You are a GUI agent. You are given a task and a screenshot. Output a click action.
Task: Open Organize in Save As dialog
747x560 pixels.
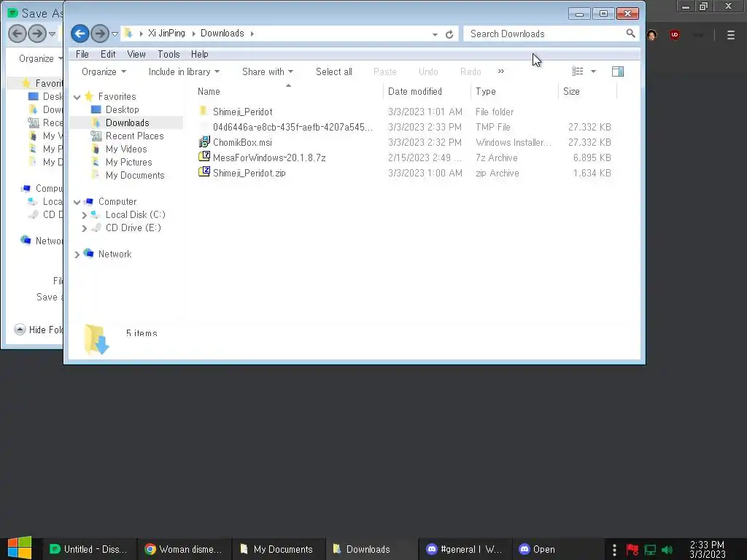(x=41, y=58)
